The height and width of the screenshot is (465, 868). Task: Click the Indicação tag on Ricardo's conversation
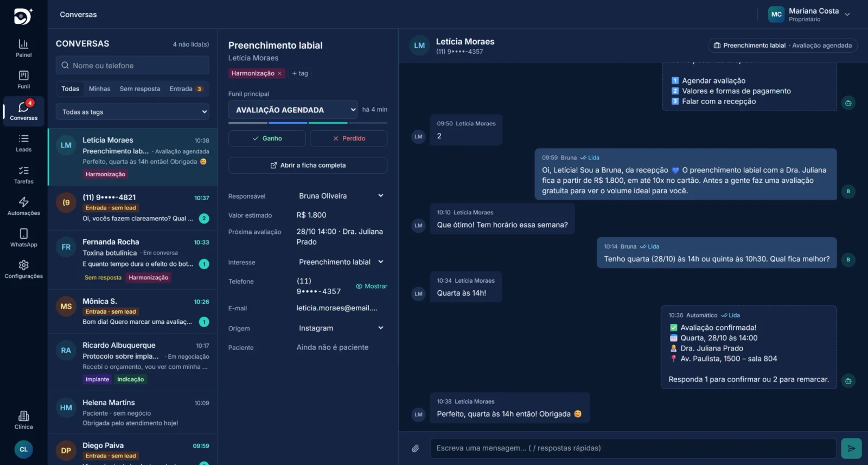131,379
